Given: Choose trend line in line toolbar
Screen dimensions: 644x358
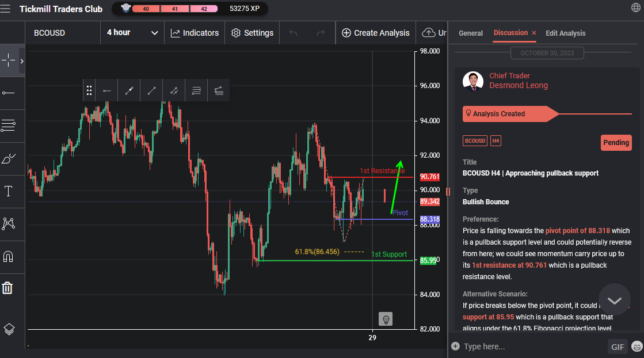Looking at the screenshot, I should pyautogui.click(x=151, y=90).
